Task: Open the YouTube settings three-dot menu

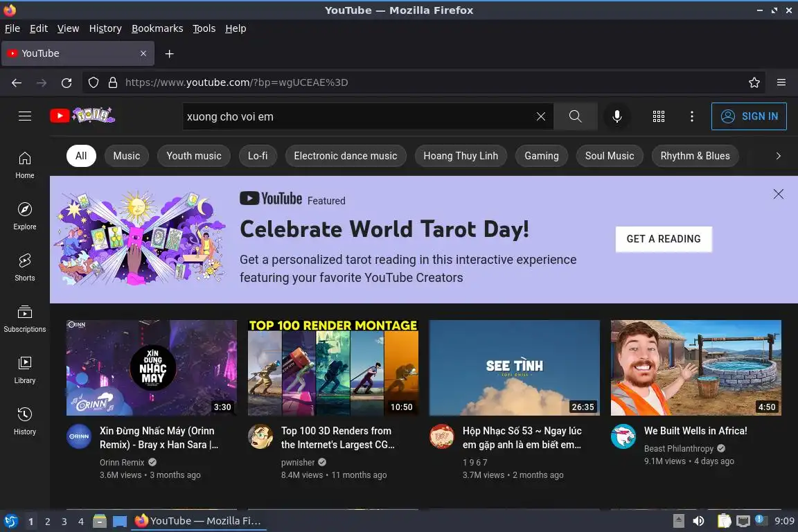Action: click(x=691, y=116)
